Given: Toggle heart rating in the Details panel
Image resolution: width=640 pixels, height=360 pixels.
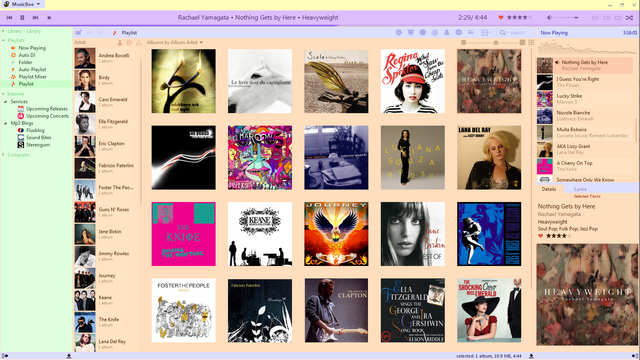Looking at the screenshot, I should [540, 236].
